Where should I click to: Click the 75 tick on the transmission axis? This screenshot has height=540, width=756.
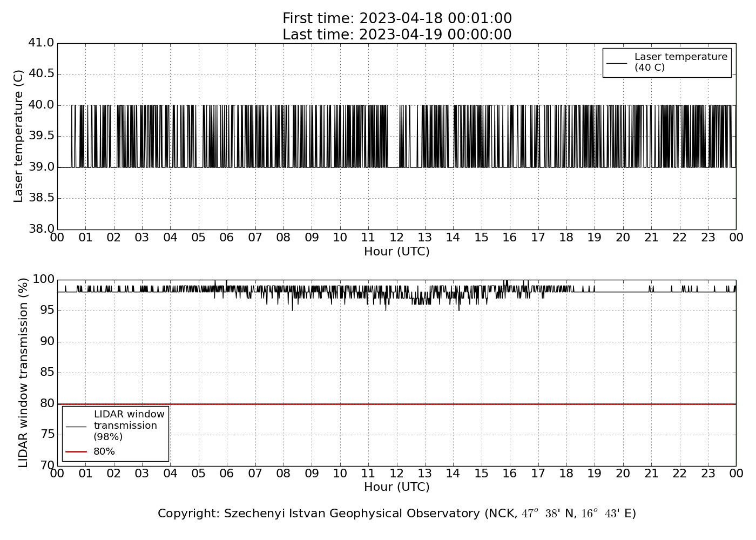pos(48,435)
